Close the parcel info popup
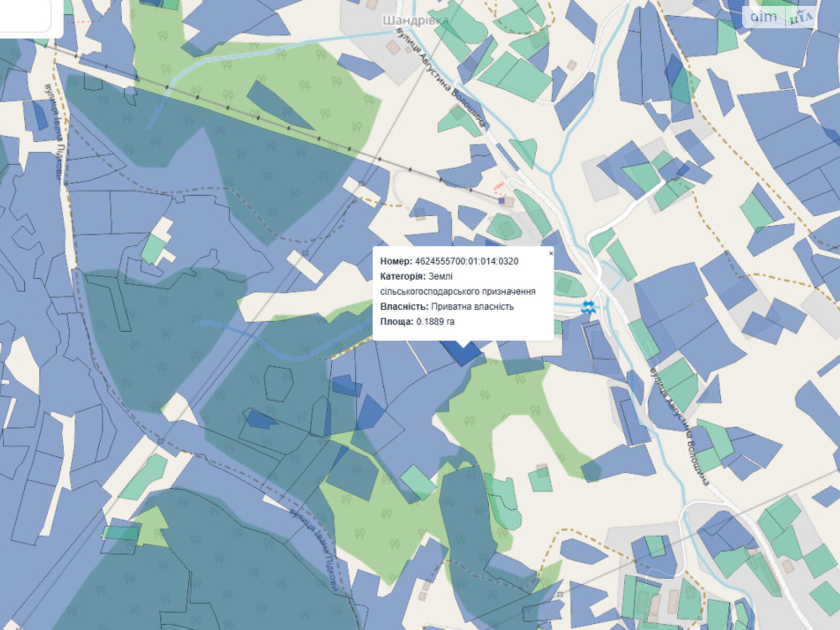 [x=551, y=253]
